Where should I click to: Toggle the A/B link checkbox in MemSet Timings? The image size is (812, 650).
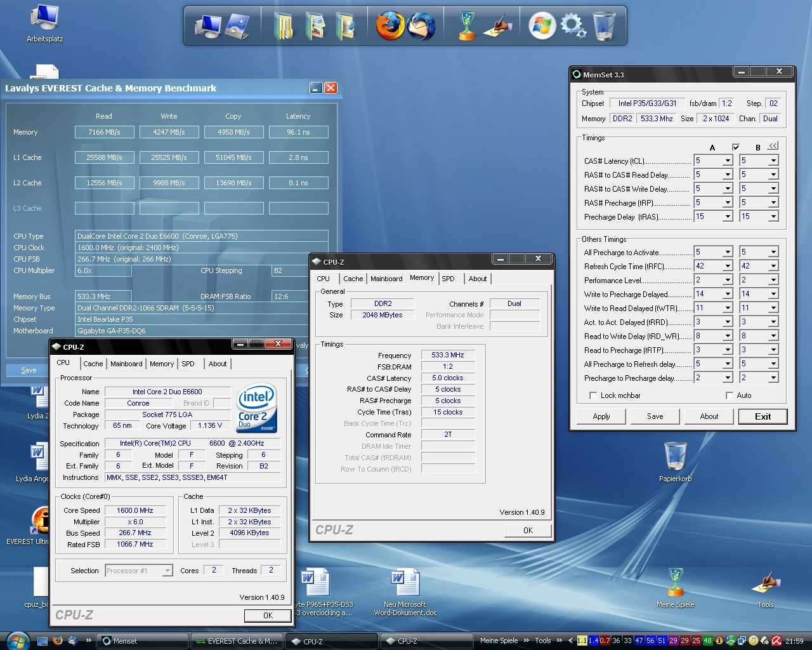click(736, 147)
